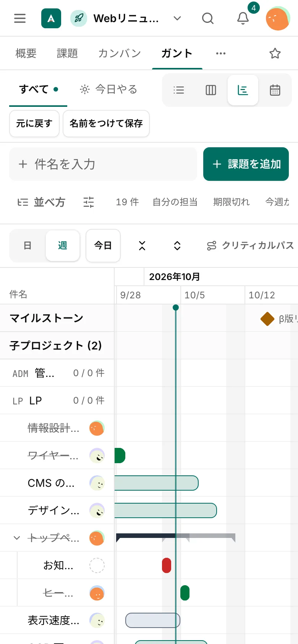Focus the 件名を入力 field
Viewport: 298px width, 644px height.
[103, 164]
